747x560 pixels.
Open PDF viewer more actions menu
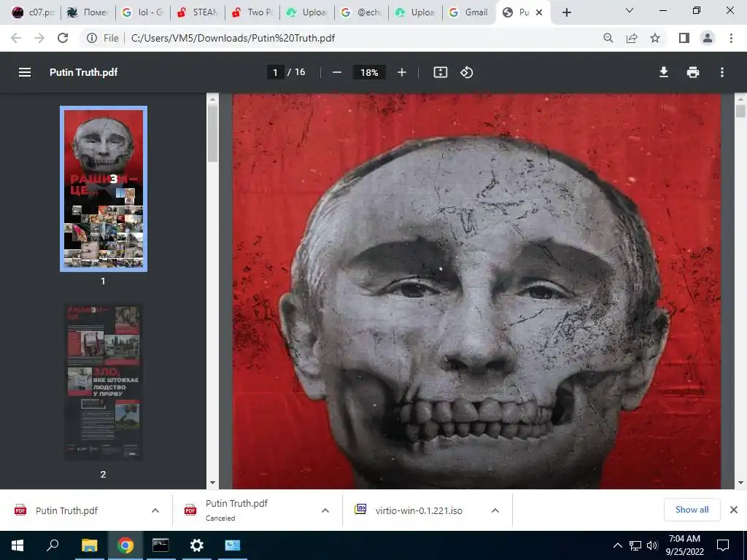click(722, 72)
